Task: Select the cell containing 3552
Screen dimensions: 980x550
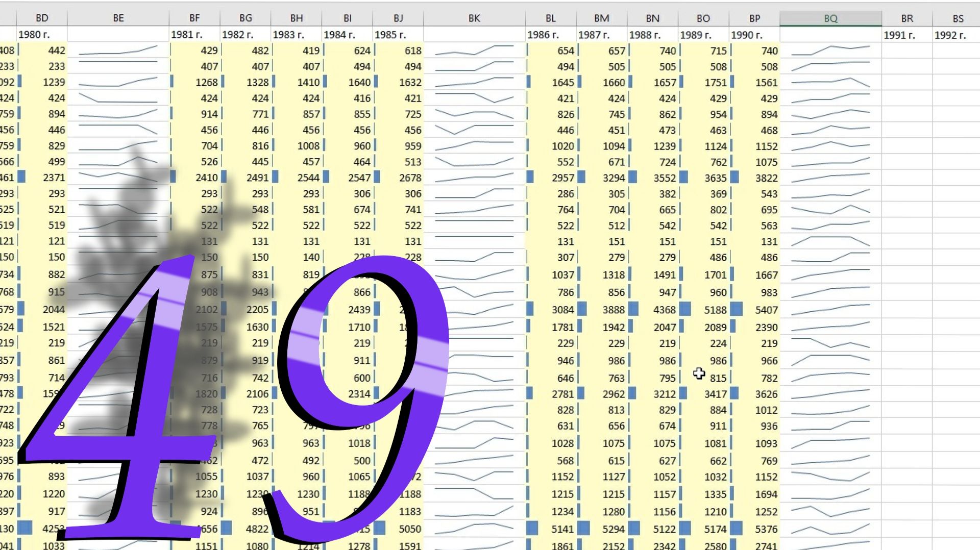Action: click(x=652, y=178)
